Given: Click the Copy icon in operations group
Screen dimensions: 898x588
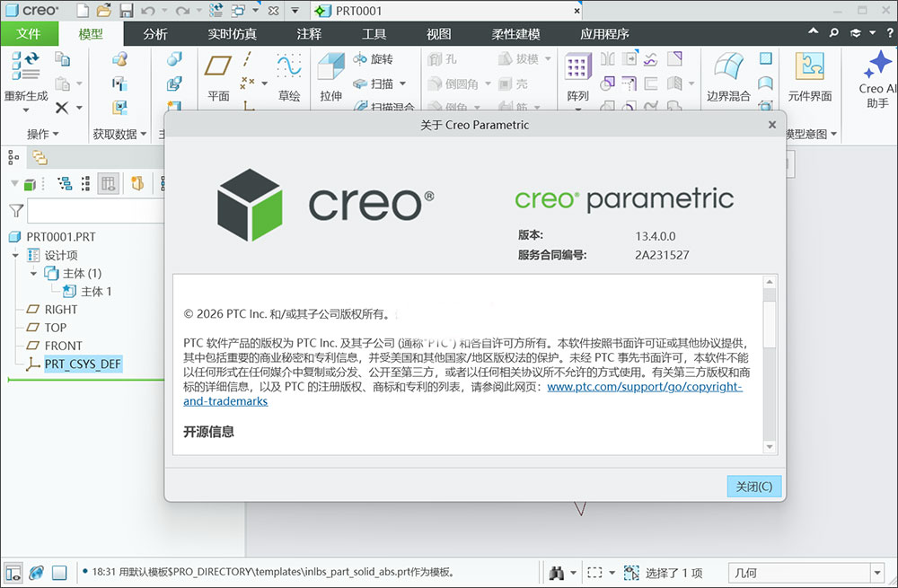Looking at the screenshot, I should point(63,59).
